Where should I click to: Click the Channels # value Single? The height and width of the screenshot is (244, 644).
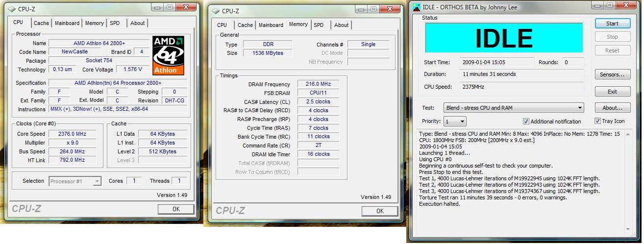(368, 44)
